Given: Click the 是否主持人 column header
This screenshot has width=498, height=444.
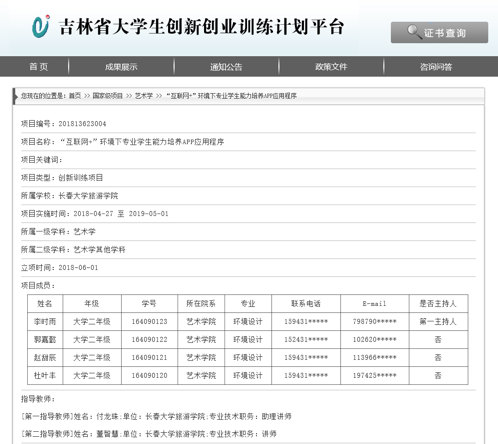Looking at the screenshot, I should (438, 303).
